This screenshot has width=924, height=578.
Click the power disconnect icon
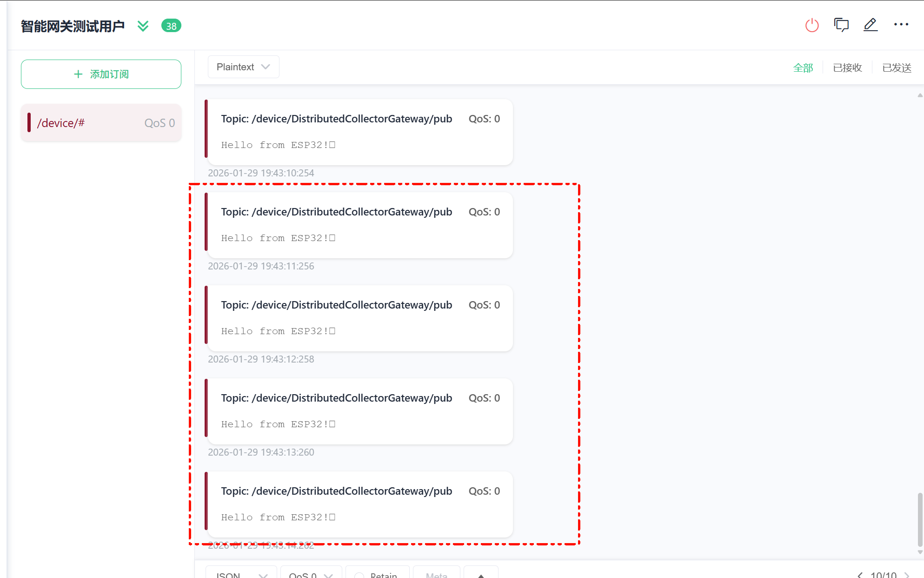812,25
